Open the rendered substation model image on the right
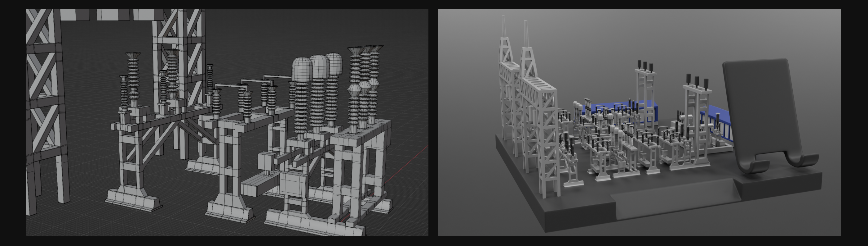Image resolution: width=868 pixels, height=246 pixels. 639,122
